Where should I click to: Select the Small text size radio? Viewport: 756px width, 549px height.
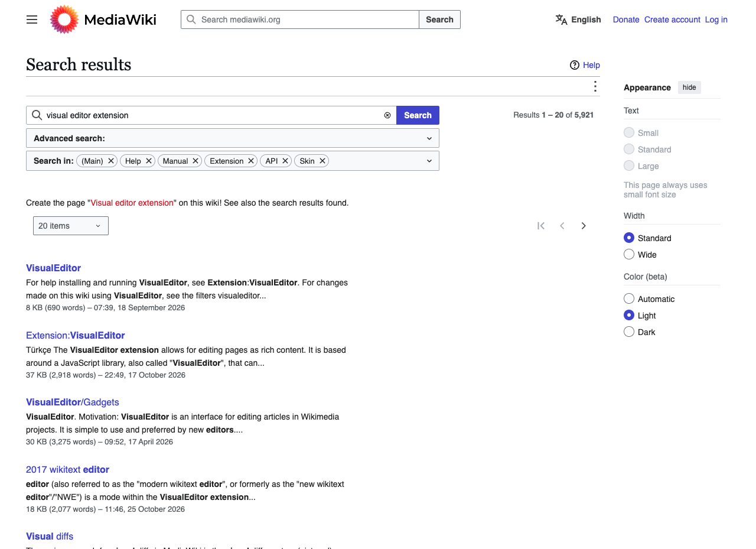(x=629, y=133)
